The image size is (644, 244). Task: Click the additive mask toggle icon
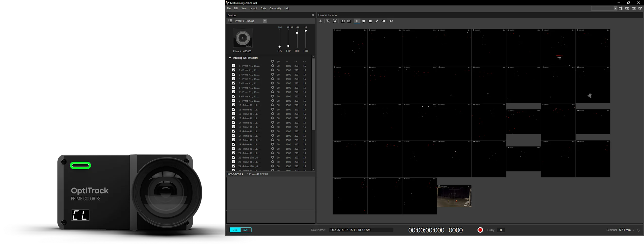tap(383, 21)
